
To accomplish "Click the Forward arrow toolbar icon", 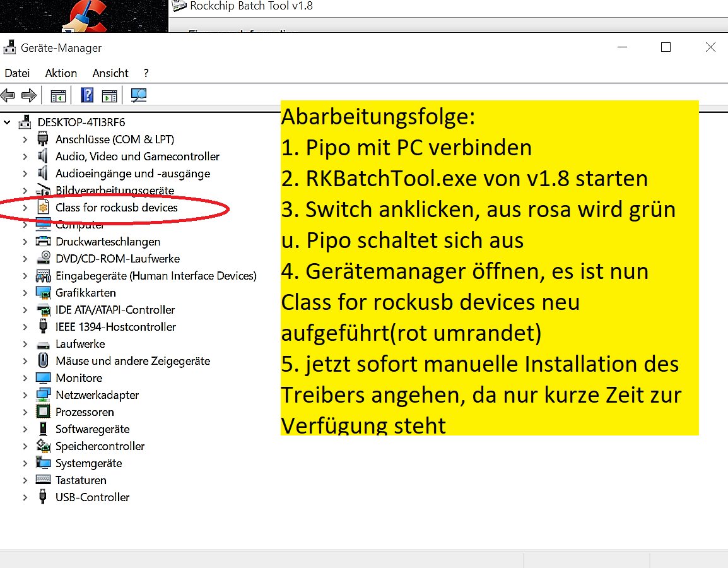I will pyautogui.click(x=29, y=96).
